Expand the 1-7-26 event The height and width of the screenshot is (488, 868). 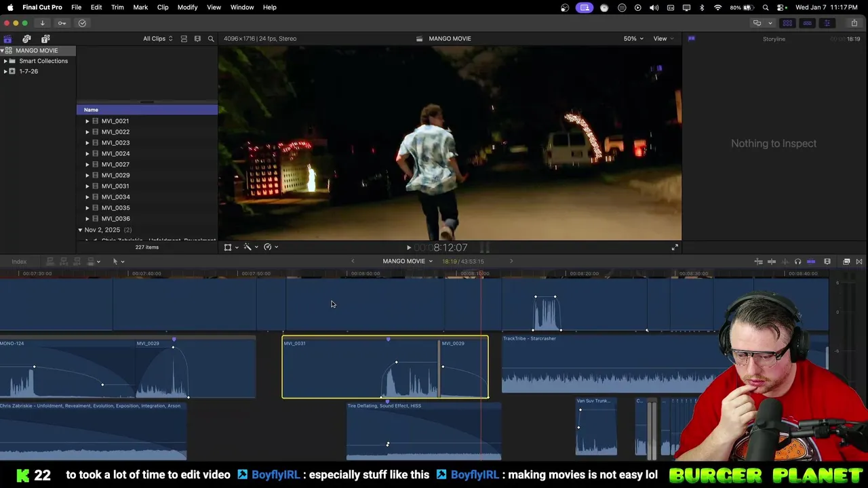point(5,71)
